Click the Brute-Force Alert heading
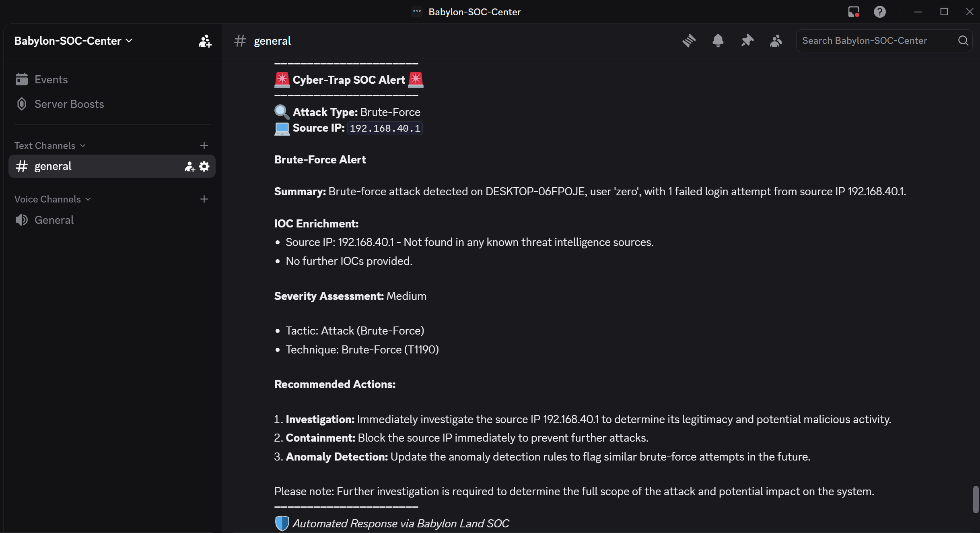Image resolution: width=980 pixels, height=533 pixels. (x=320, y=159)
